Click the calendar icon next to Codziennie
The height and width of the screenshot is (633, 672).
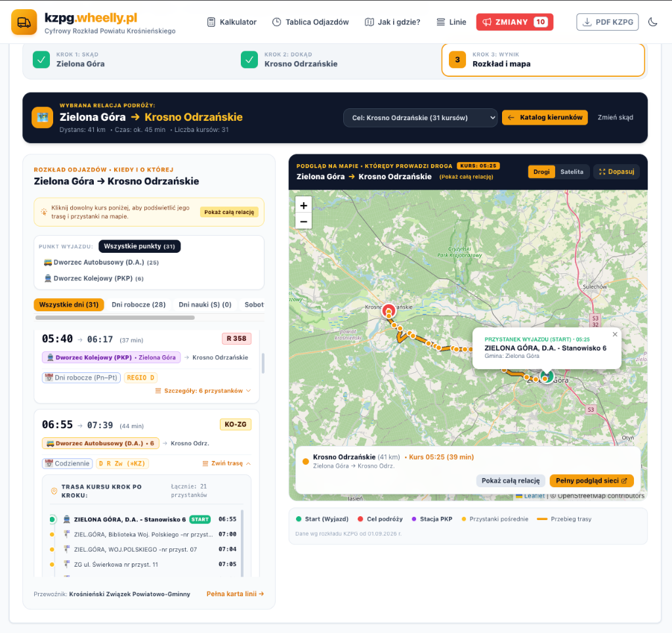point(49,464)
